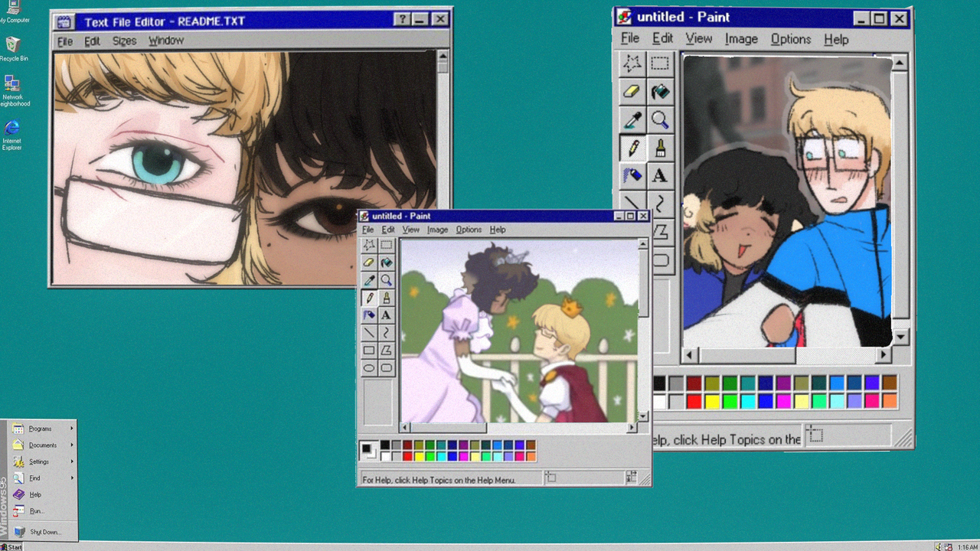This screenshot has width=980, height=551.
Task: Choose bright green swatch in small Paint palette
Action: (x=430, y=456)
